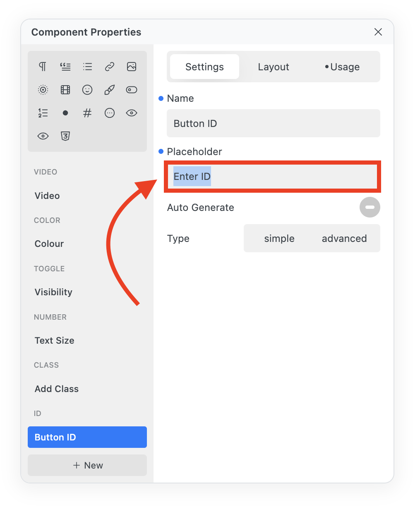Open the Usage tab
Viewport: 420px width, 507px height.
coord(343,67)
